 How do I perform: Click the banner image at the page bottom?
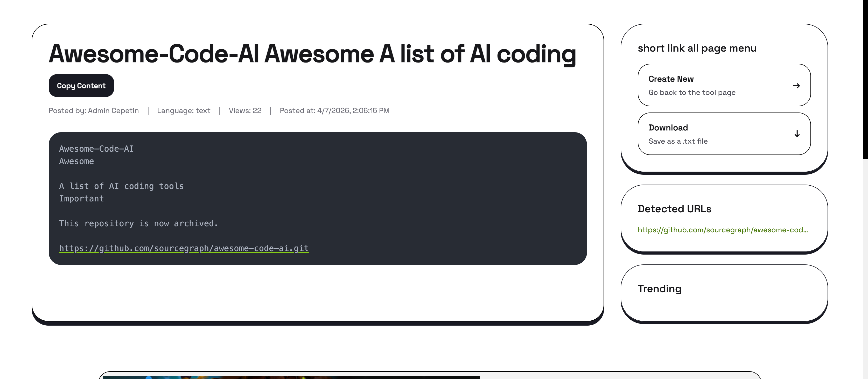[x=291, y=377]
